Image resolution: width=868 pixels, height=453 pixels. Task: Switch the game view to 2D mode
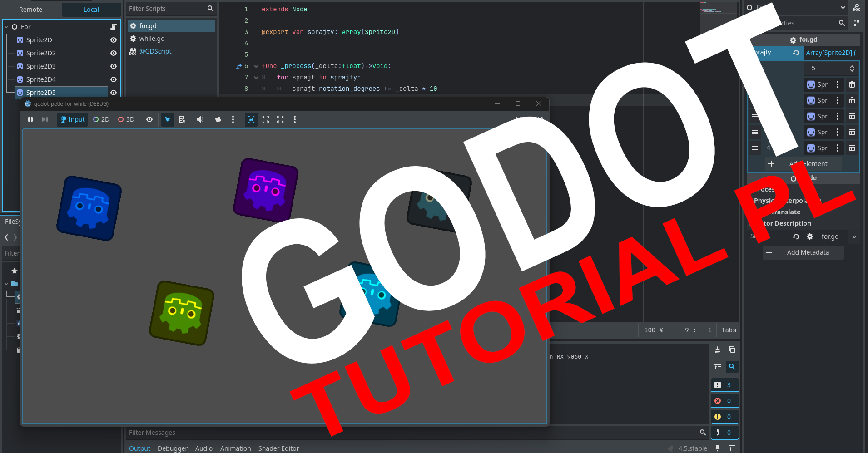coord(101,119)
